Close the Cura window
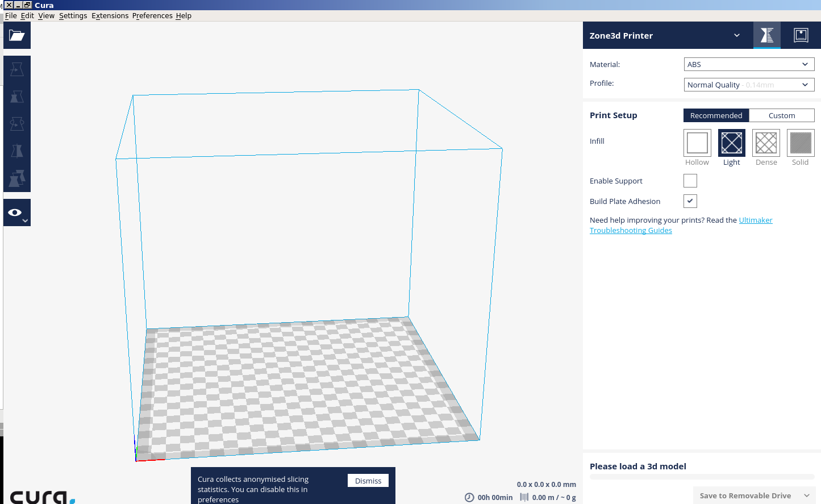This screenshot has height=504, width=821. [x=9, y=5]
